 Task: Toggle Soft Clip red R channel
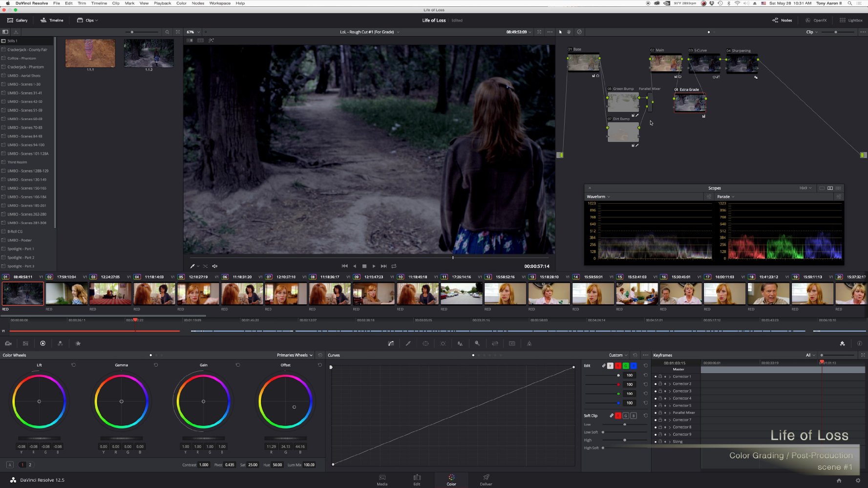(x=618, y=416)
